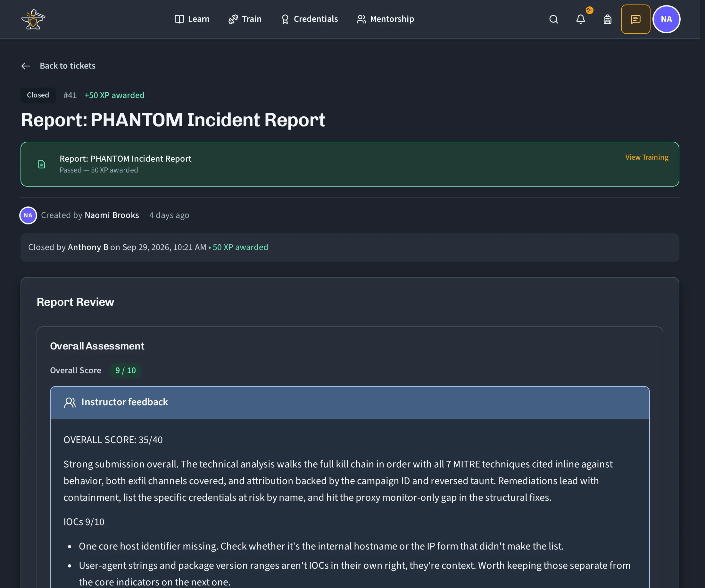The width and height of the screenshot is (705, 588).
Task: Click the IOCs 9/10 line
Action: [x=84, y=522]
